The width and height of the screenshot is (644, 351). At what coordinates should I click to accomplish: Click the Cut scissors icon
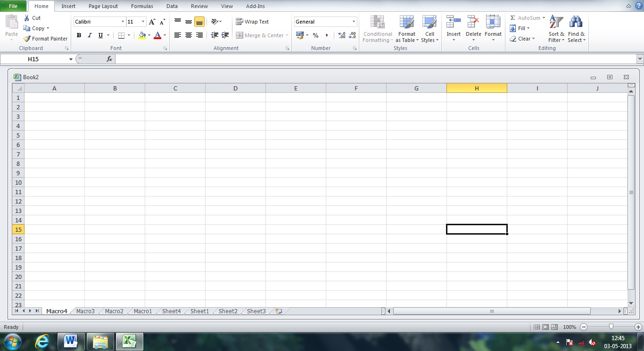(x=27, y=18)
